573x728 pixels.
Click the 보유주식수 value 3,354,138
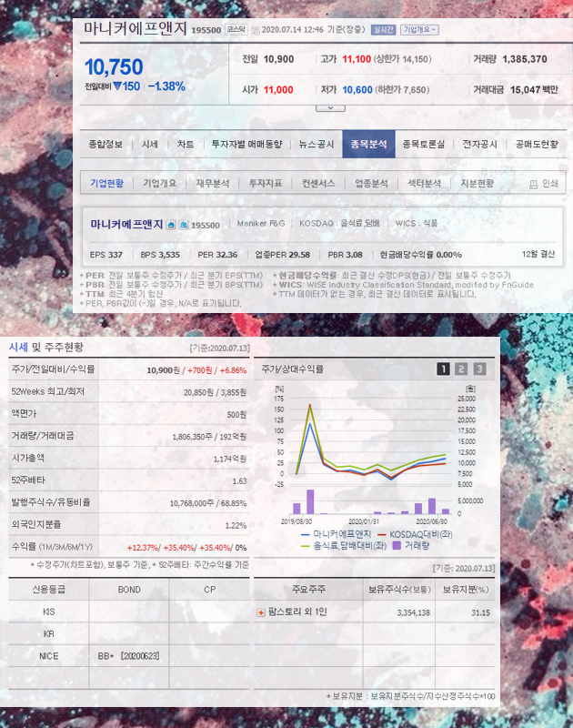pyautogui.click(x=414, y=612)
